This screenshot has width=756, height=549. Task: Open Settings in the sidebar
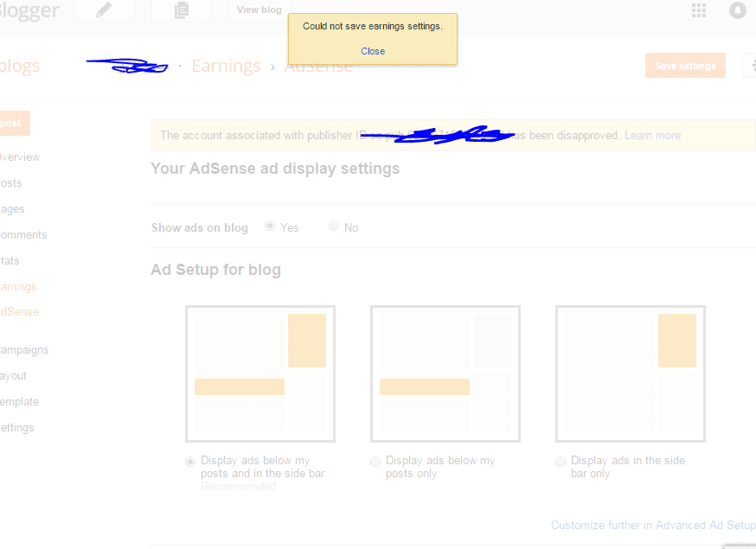pos(17,428)
